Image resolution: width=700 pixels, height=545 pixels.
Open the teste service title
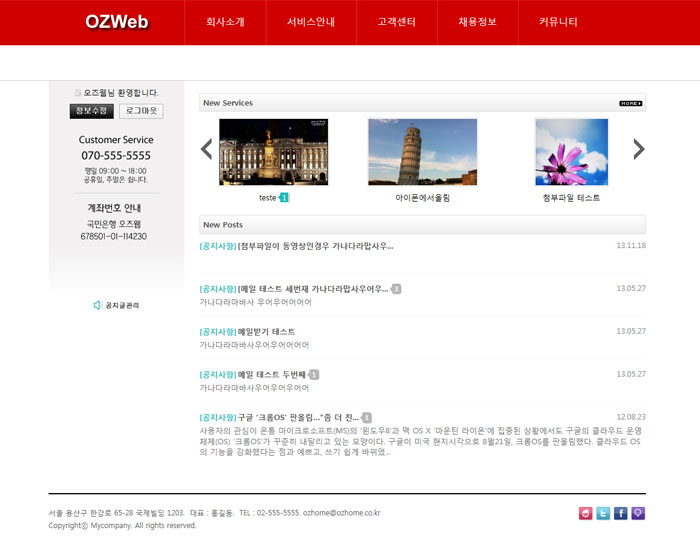tap(267, 198)
